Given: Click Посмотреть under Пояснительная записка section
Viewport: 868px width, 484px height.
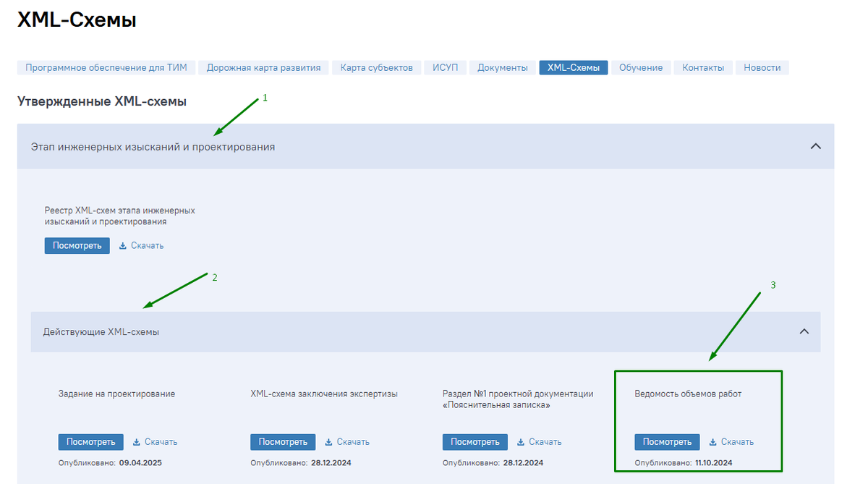Looking at the screenshot, I should tap(475, 441).
